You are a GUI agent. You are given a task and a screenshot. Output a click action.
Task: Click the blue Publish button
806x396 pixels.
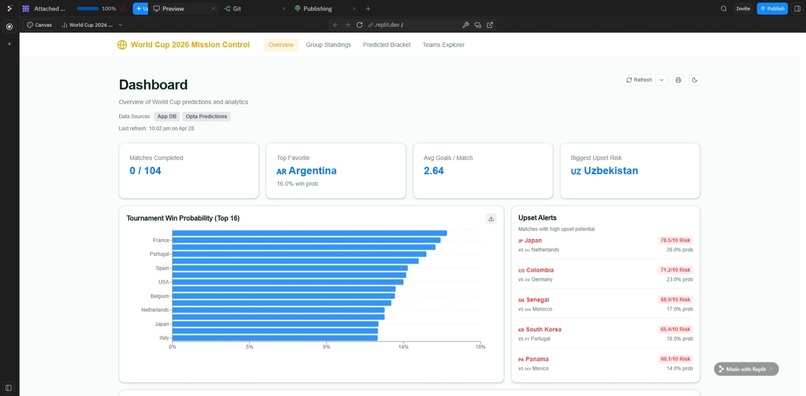pos(772,9)
